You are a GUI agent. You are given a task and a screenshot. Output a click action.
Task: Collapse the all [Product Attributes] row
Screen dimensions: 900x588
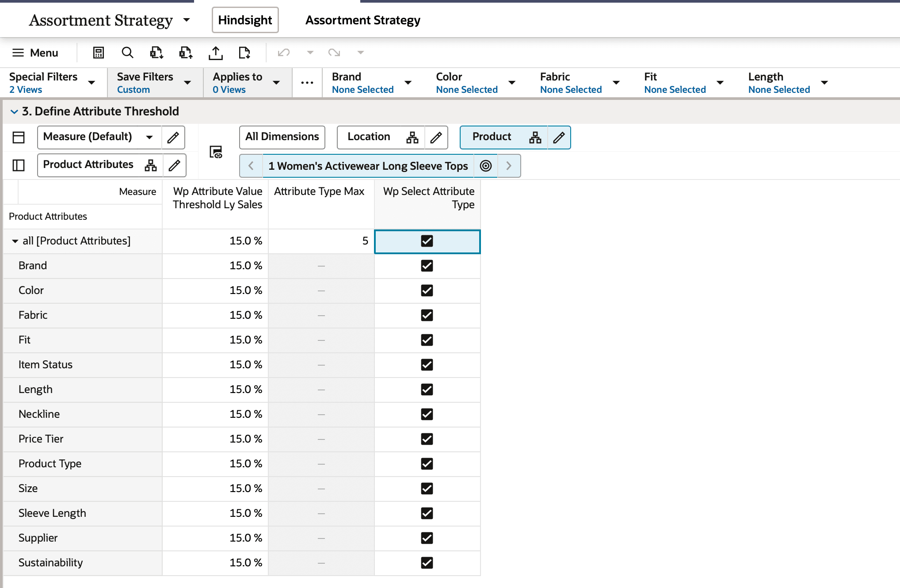point(15,241)
